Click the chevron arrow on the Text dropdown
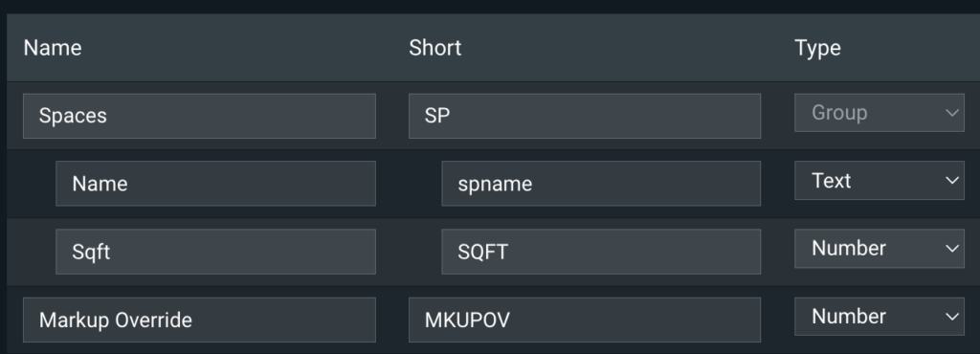The image size is (980, 354). 951,181
